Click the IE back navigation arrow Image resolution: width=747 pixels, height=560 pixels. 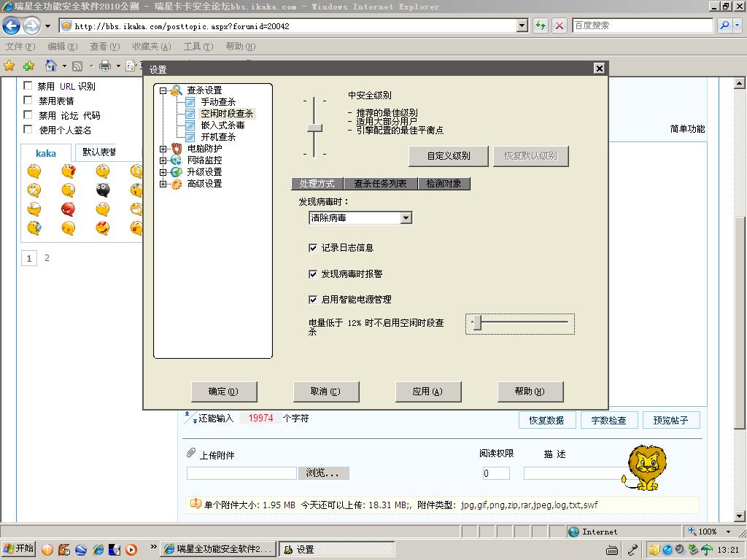coord(12,26)
